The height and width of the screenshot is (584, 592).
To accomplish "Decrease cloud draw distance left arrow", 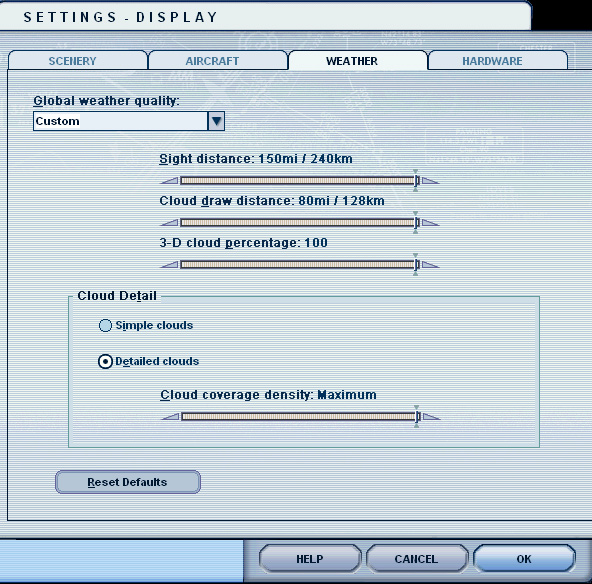I will [169, 223].
